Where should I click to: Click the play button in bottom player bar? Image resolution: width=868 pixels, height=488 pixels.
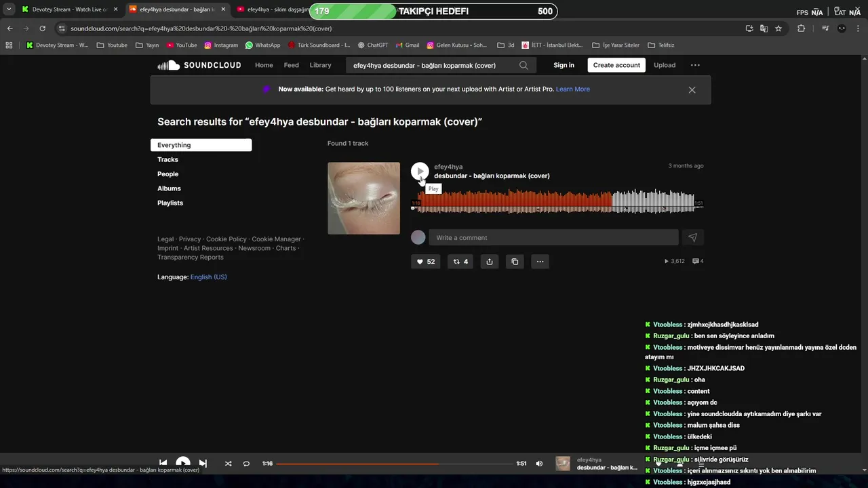(x=183, y=464)
